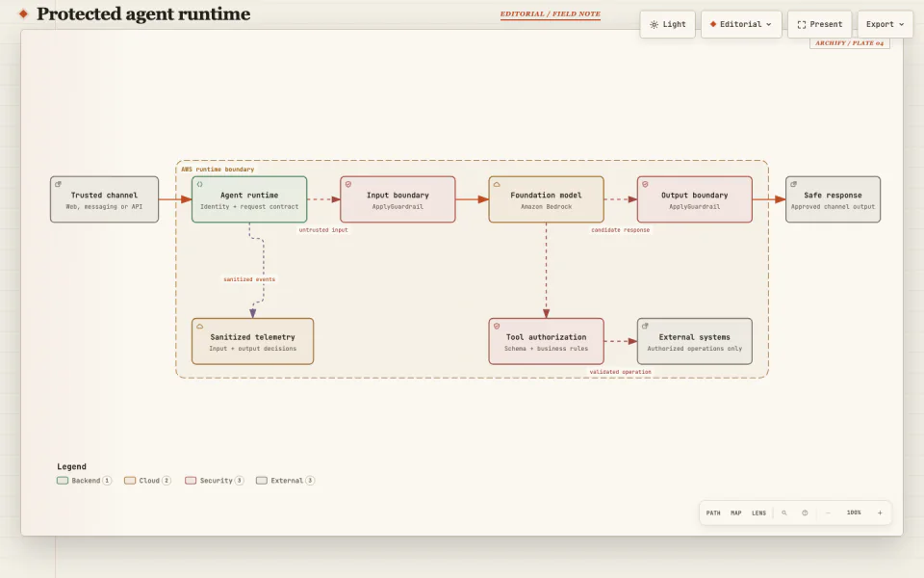The image size is (924, 578).
Task: Zoom in with the plus button
Action: (x=880, y=513)
